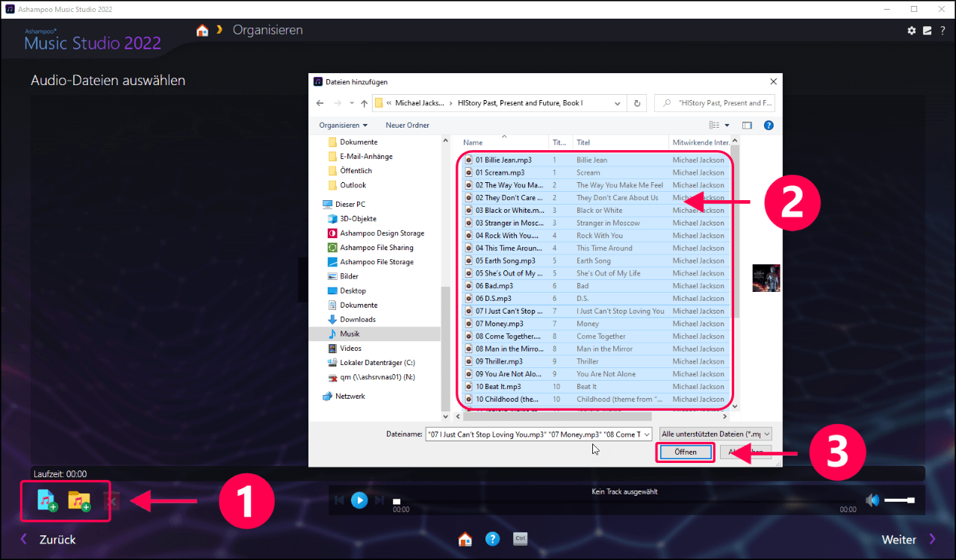Select Netzwerk in the navigation pane
The width and height of the screenshot is (956, 560).
(x=350, y=396)
